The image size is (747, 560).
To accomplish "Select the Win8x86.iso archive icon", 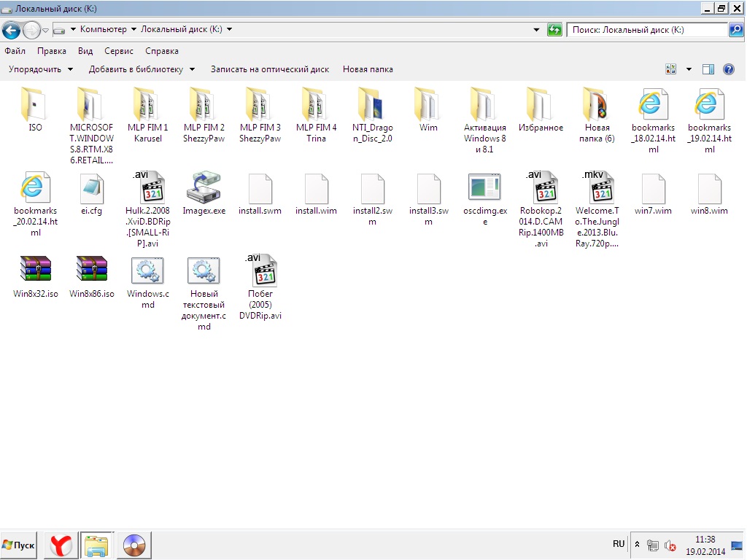I will [91, 268].
